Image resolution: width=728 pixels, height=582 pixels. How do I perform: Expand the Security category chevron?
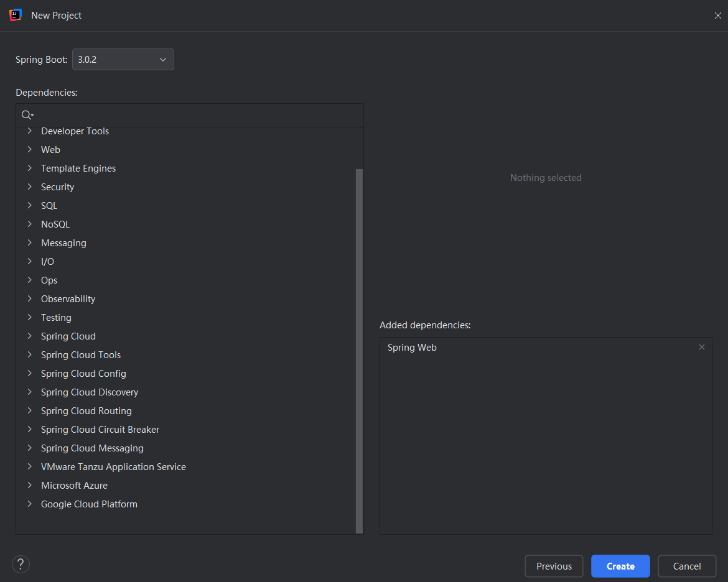(30, 187)
